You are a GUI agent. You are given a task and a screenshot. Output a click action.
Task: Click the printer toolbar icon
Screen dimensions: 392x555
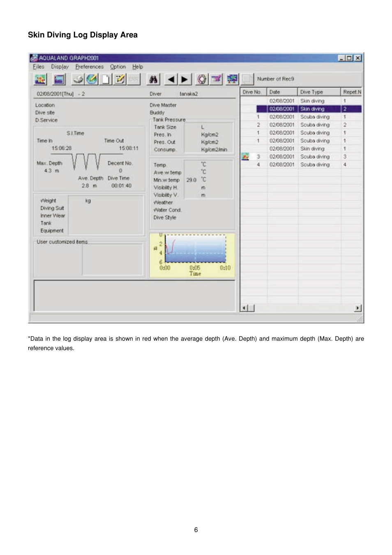point(78,79)
